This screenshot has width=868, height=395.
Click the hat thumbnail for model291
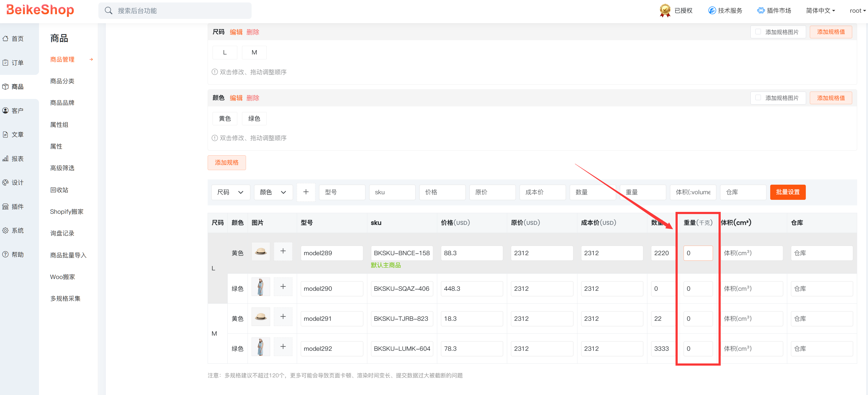pyautogui.click(x=261, y=317)
